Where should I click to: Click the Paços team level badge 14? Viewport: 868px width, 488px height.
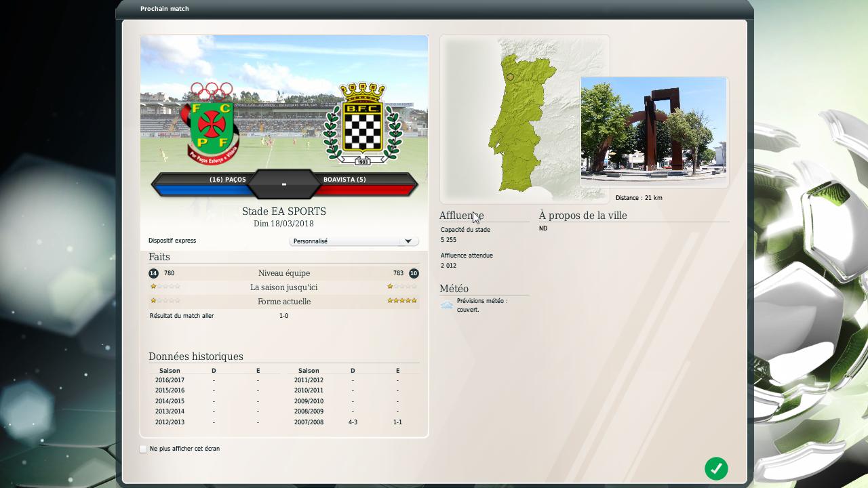pos(153,273)
